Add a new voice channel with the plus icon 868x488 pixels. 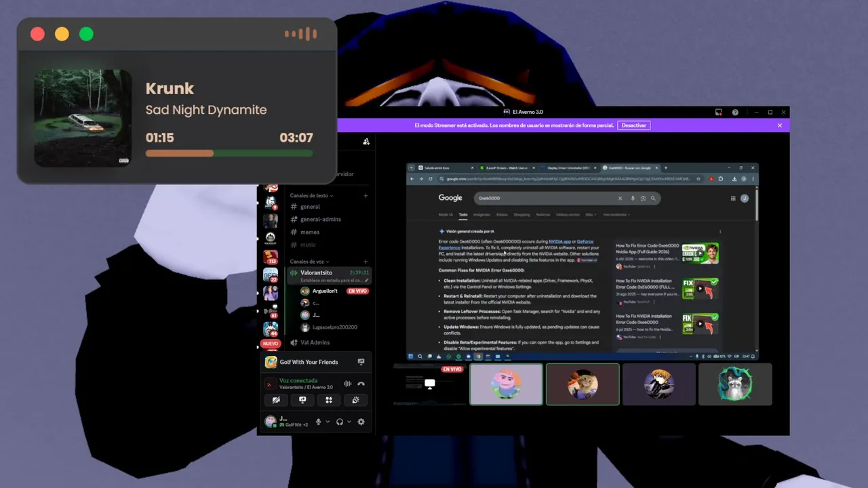(x=366, y=262)
